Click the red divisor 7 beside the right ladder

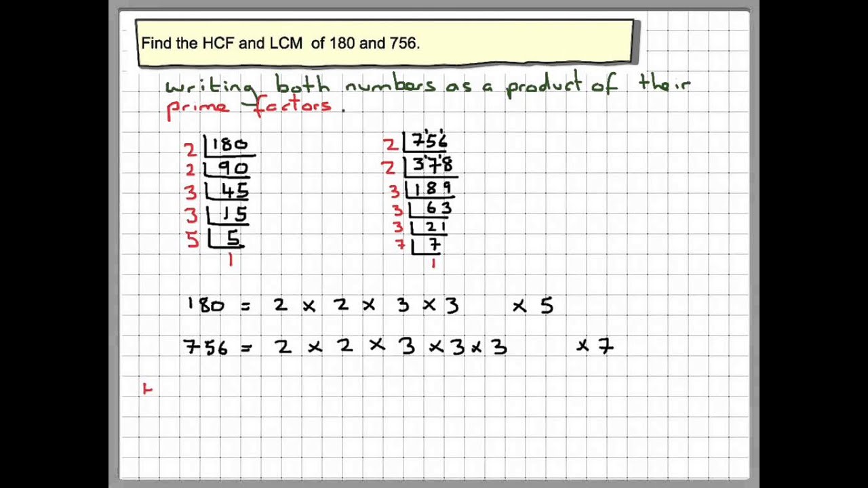coord(401,243)
